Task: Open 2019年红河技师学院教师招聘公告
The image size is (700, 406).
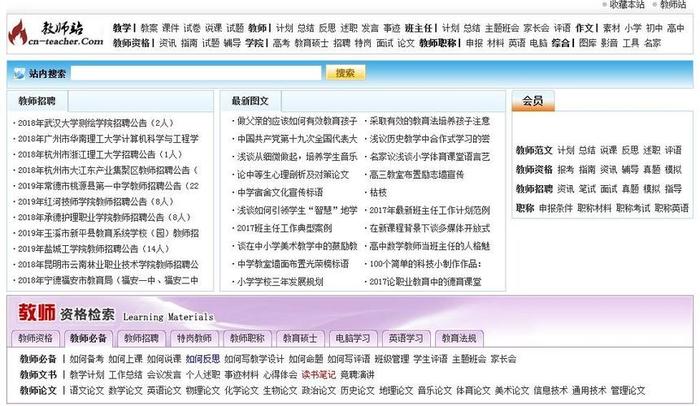Action: (96, 201)
